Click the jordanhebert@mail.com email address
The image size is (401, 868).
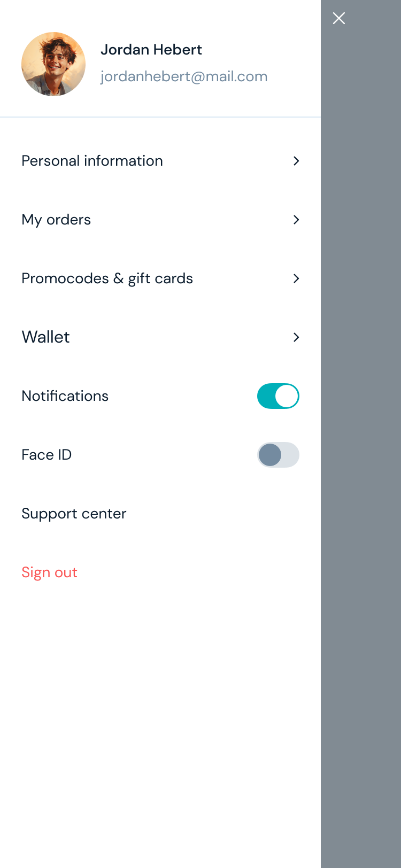(x=184, y=76)
